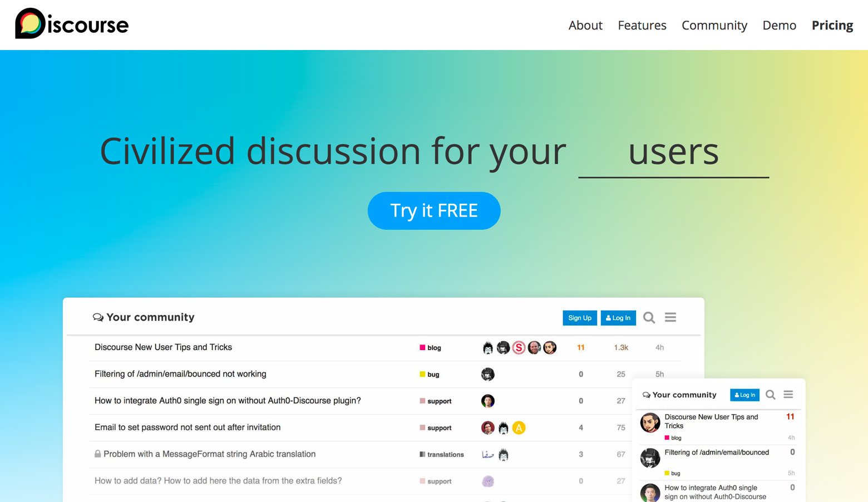Select the support tag on the Email password row
Screen dimensions: 868x502
436,428
